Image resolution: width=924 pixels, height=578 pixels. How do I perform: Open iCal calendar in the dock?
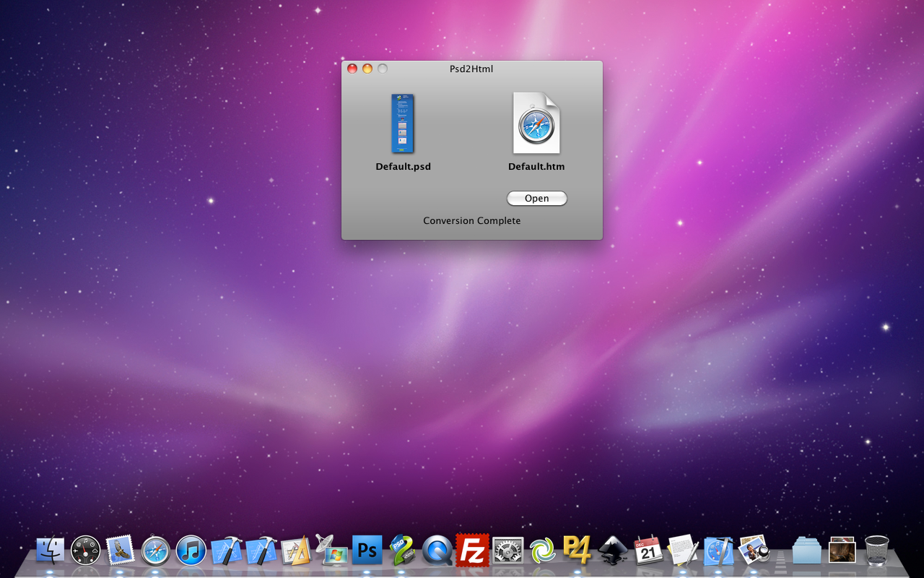click(x=648, y=551)
